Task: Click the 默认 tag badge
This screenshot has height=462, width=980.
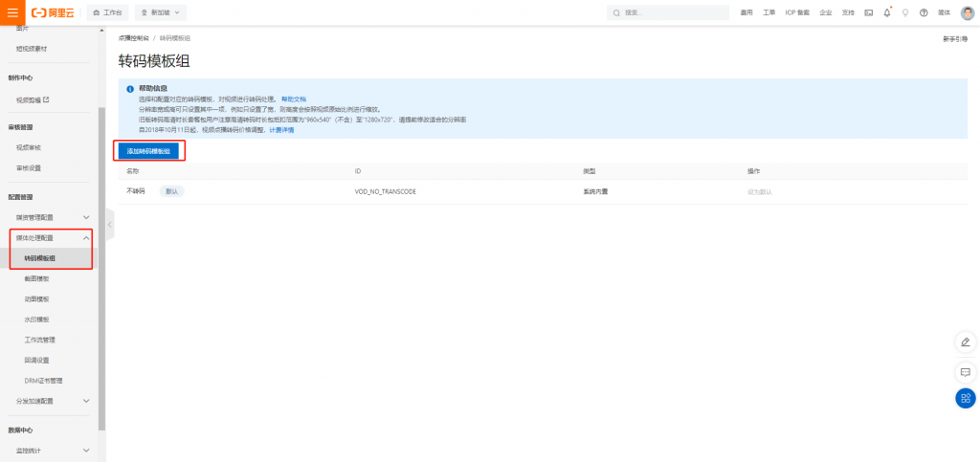Action: click(x=172, y=191)
